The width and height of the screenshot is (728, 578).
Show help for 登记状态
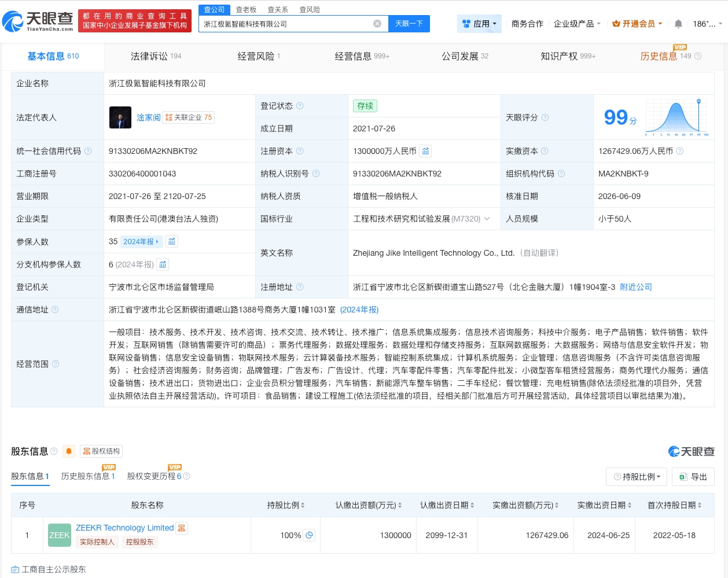(x=300, y=106)
